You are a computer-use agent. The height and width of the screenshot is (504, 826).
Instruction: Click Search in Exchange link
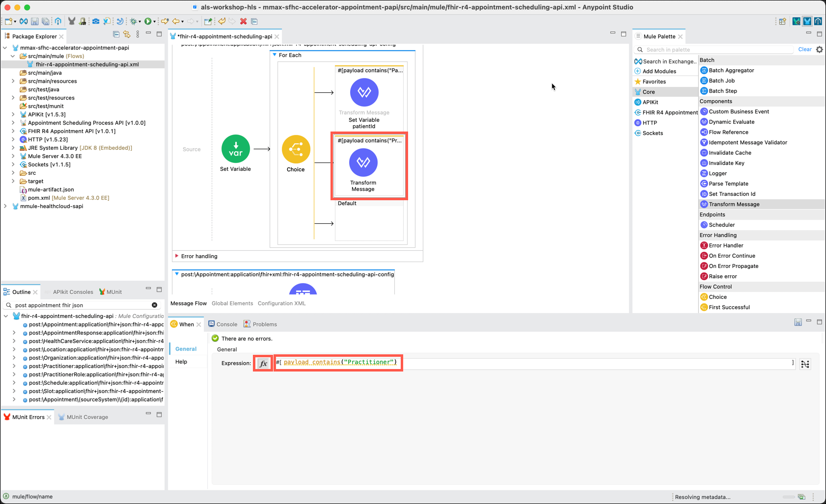pyautogui.click(x=665, y=61)
